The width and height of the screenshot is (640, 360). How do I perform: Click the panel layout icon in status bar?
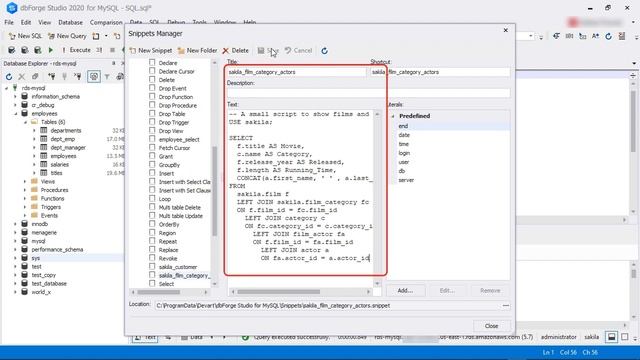point(611,337)
